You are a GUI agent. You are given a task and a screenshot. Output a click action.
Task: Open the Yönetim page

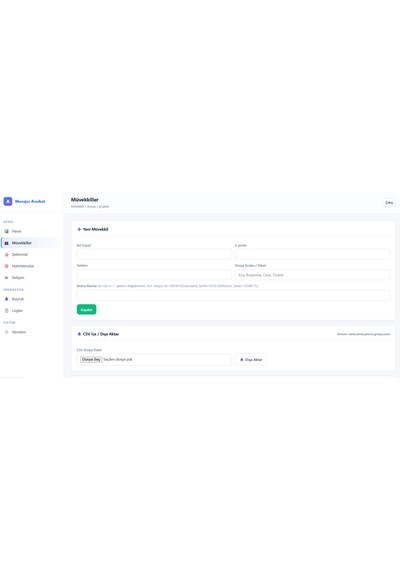click(x=31, y=332)
